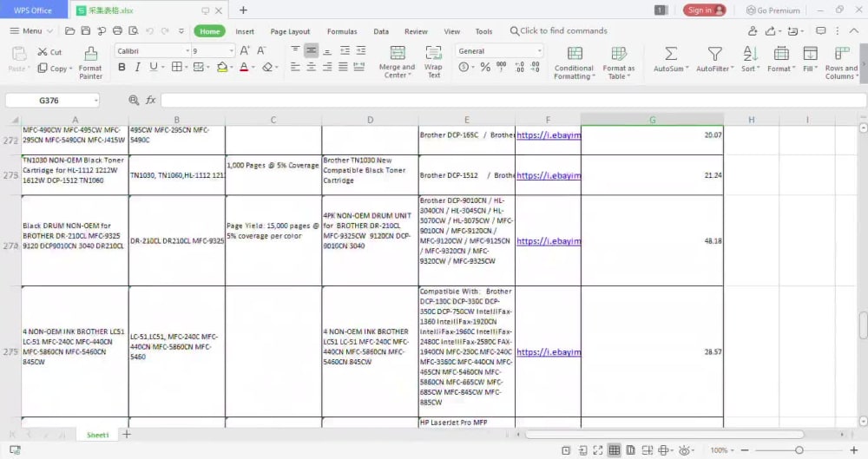
Task: Align text to top
Action: [296, 50]
